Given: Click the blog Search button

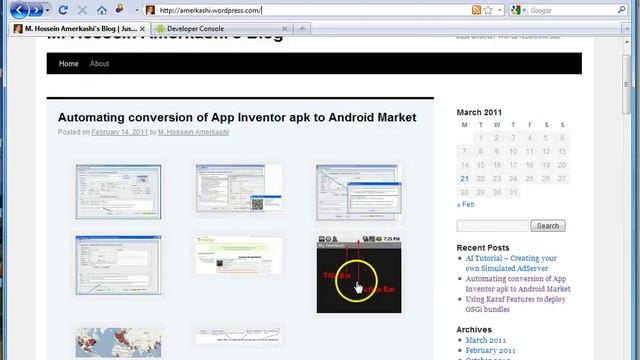Looking at the screenshot, I should click(548, 226).
